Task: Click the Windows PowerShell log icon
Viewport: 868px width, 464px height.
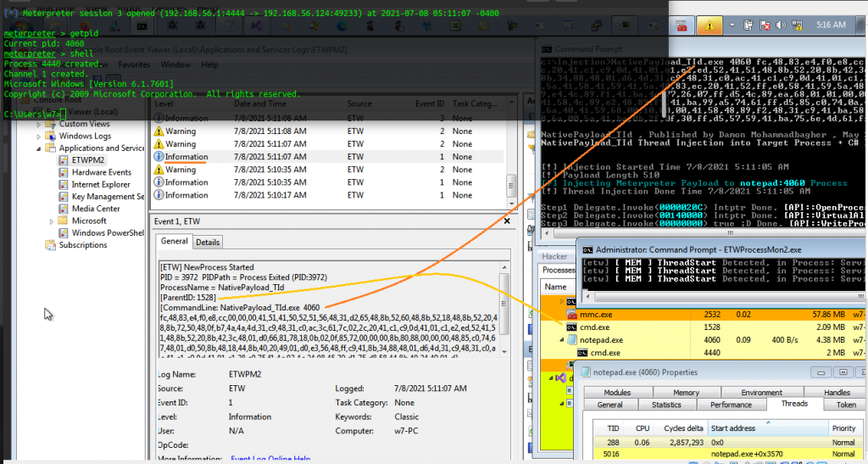Action: click(64, 233)
